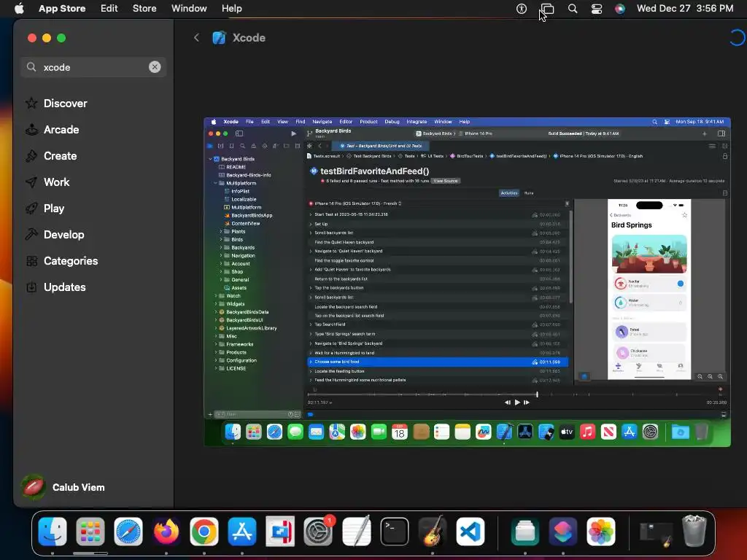Launch Terminal from the Dock
The height and width of the screenshot is (560, 747).
click(x=395, y=532)
